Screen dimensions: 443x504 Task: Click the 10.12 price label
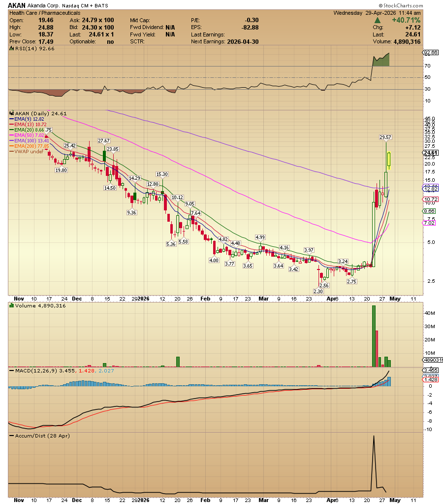pos(177,198)
